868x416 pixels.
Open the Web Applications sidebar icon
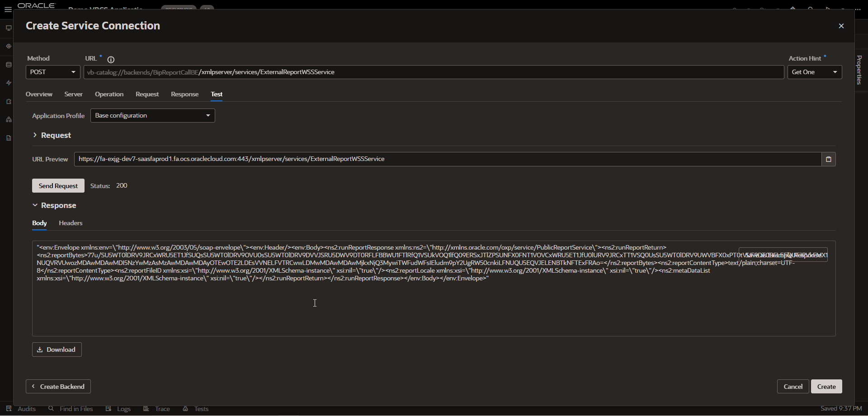pos(9,28)
